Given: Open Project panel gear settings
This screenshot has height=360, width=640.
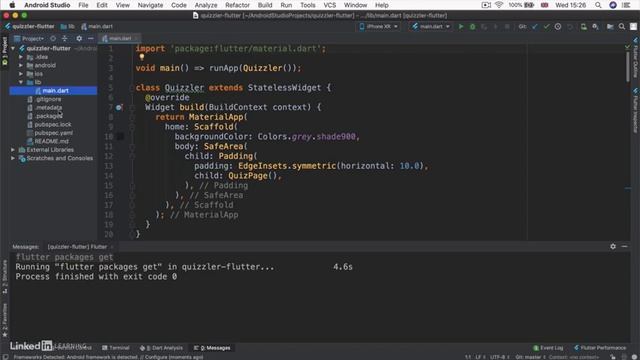Looking at the screenshot, I should (79, 38).
